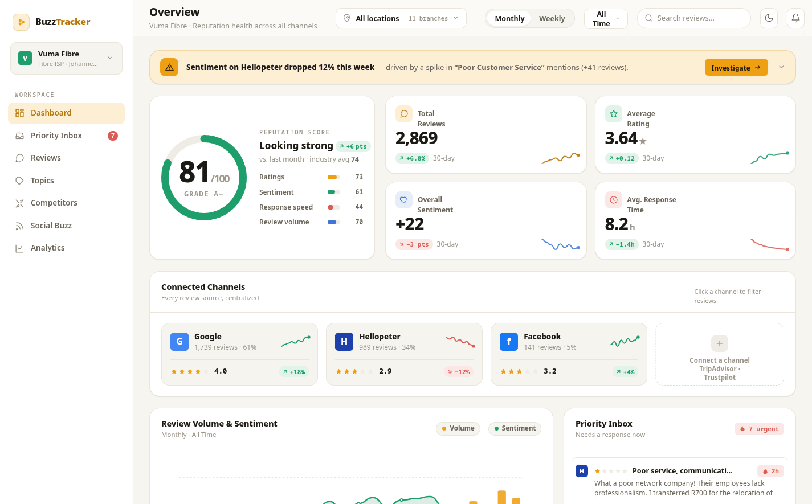Click the Avg. Response Time clock icon
The width and height of the screenshot is (812, 504).
point(614,200)
